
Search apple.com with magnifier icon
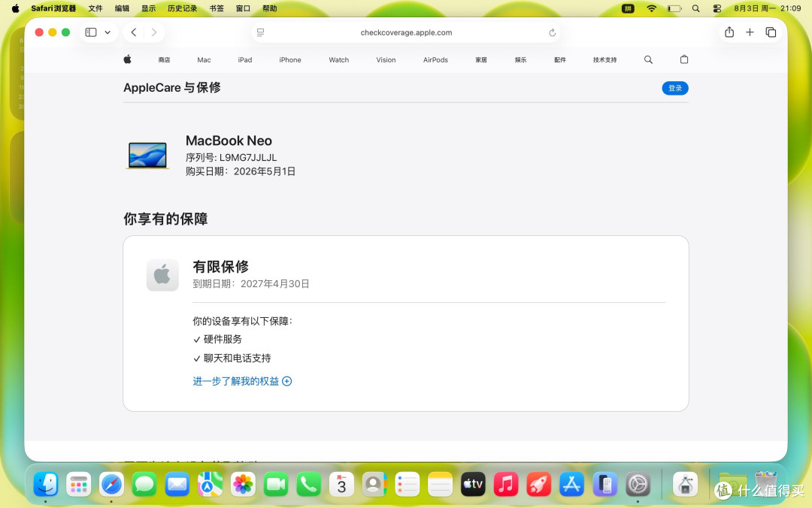(648, 59)
